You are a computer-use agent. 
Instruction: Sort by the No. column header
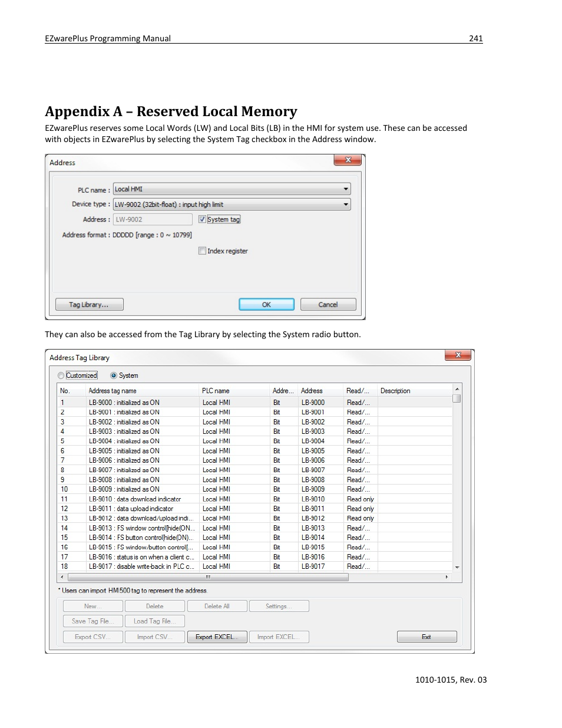tap(71, 391)
